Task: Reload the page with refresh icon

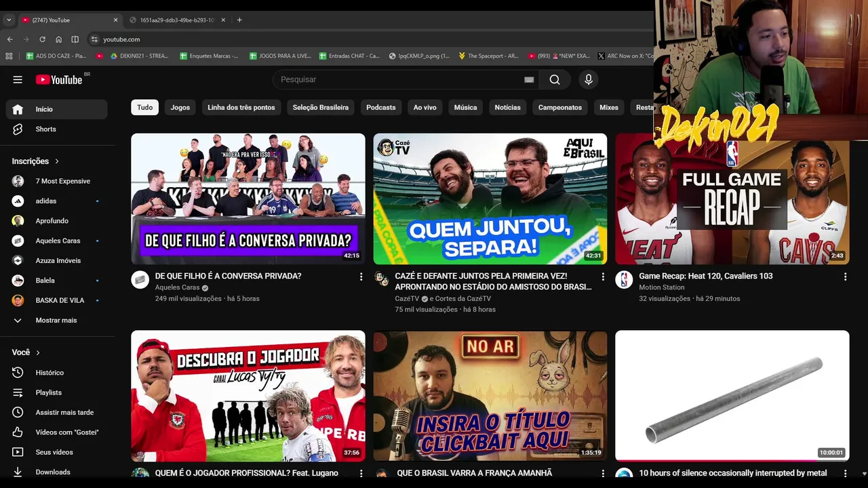Action: 42,39
